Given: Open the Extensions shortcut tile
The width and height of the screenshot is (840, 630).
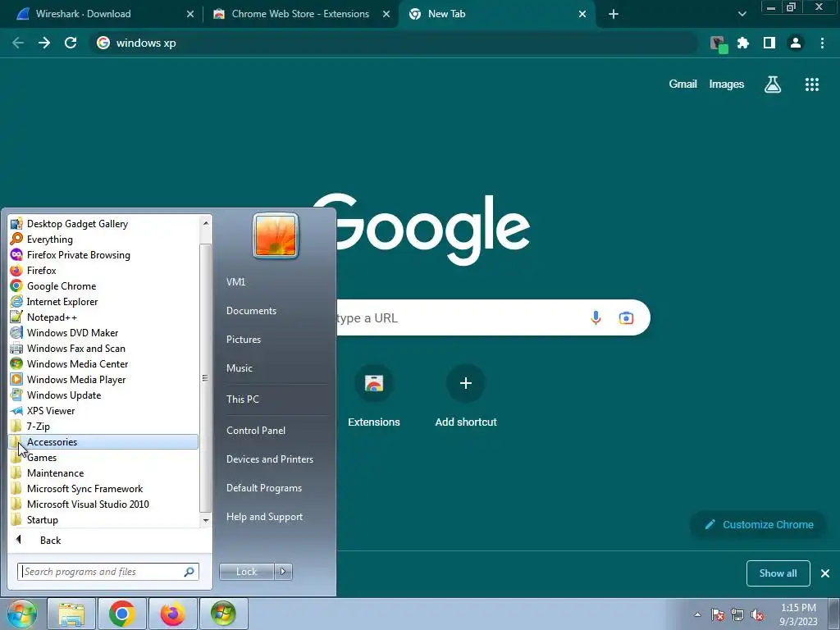Looking at the screenshot, I should [x=374, y=396].
